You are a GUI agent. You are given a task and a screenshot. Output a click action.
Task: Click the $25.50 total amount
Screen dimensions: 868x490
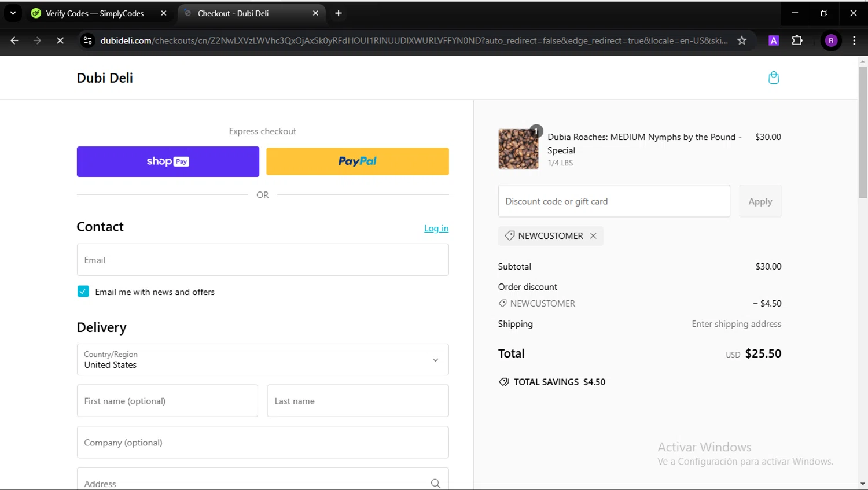[x=763, y=353]
